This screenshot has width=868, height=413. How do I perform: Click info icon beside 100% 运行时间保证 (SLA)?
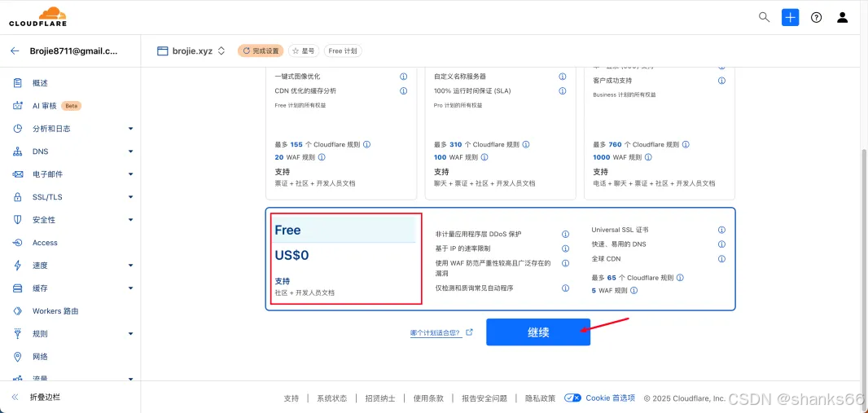[x=563, y=90]
